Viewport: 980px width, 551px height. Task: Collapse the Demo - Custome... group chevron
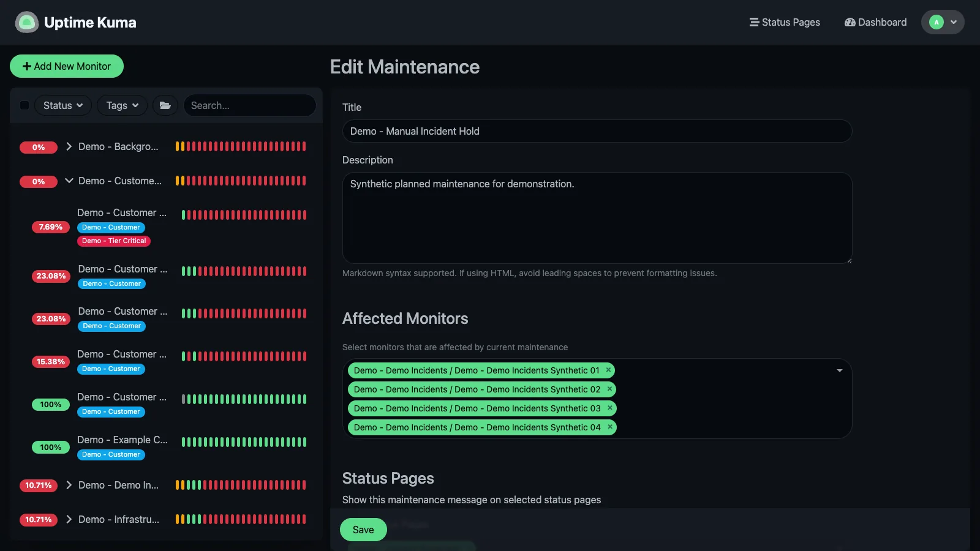click(69, 181)
